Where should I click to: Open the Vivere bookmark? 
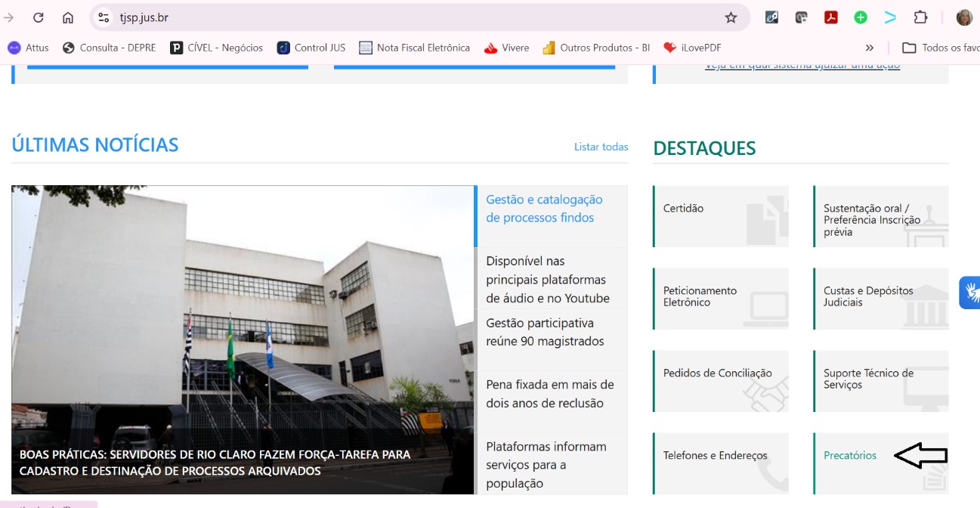click(507, 48)
